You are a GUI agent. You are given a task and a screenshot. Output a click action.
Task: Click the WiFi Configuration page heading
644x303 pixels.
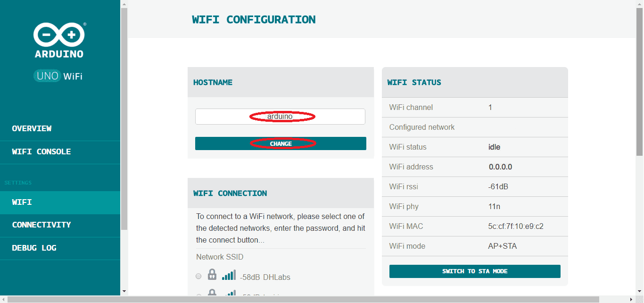click(x=254, y=20)
